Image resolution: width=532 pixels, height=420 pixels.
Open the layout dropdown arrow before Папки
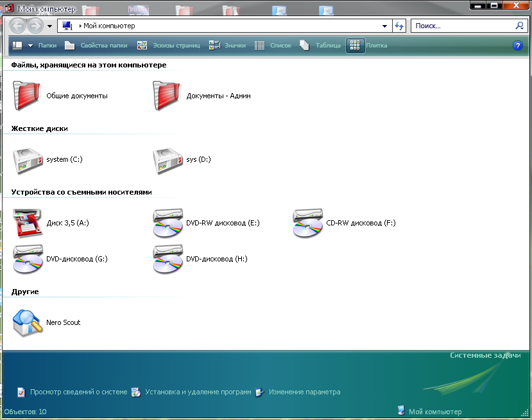(30, 46)
